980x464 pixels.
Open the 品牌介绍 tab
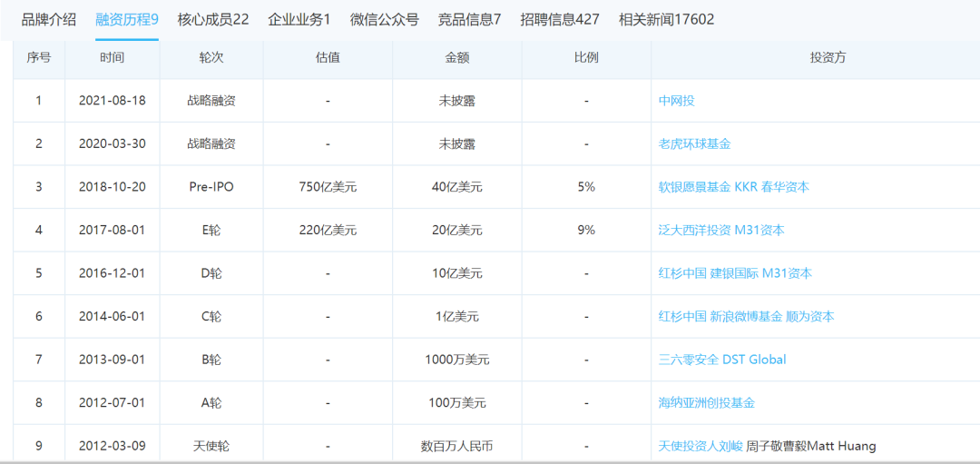pyautogui.click(x=49, y=19)
